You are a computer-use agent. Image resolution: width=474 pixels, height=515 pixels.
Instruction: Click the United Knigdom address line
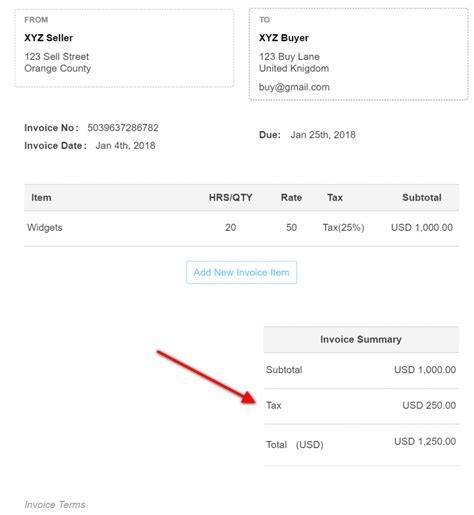tap(294, 68)
